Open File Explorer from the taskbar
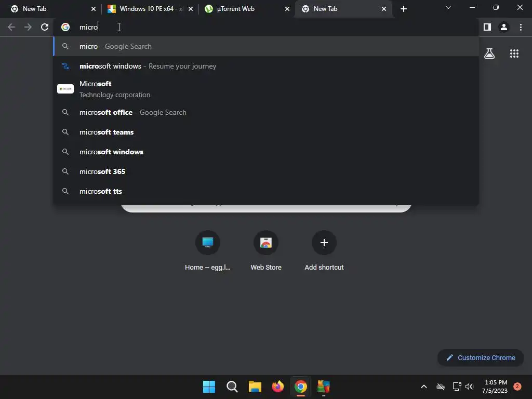The width and height of the screenshot is (532, 399). 255,387
